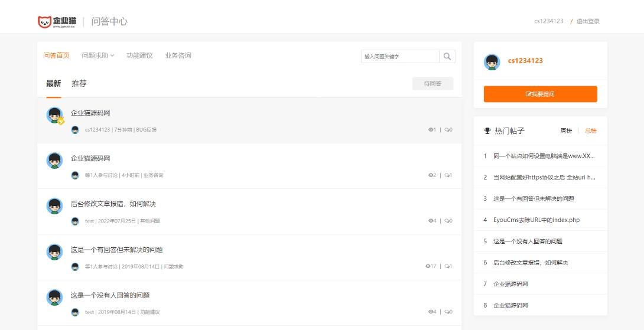Image resolution: width=644 pixels, height=330 pixels.
Task: Click small author avatar next to cs1234123 | 7分钟前
Action: pos(75,130)
